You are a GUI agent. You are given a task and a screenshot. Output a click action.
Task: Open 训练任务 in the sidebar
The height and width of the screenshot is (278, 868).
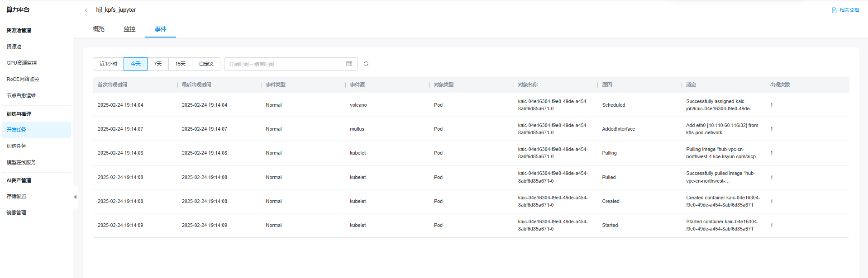click(x=16, y=146)
